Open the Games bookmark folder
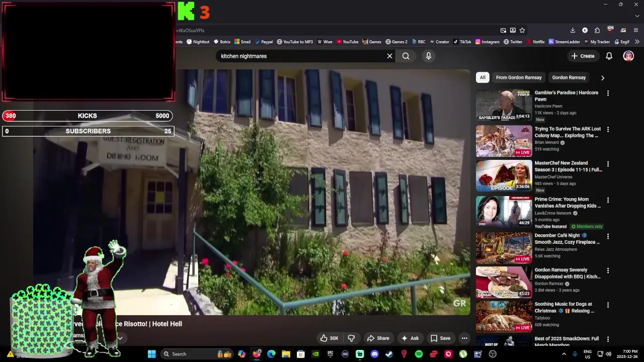The image size is (644, 362). coord(372,42)
